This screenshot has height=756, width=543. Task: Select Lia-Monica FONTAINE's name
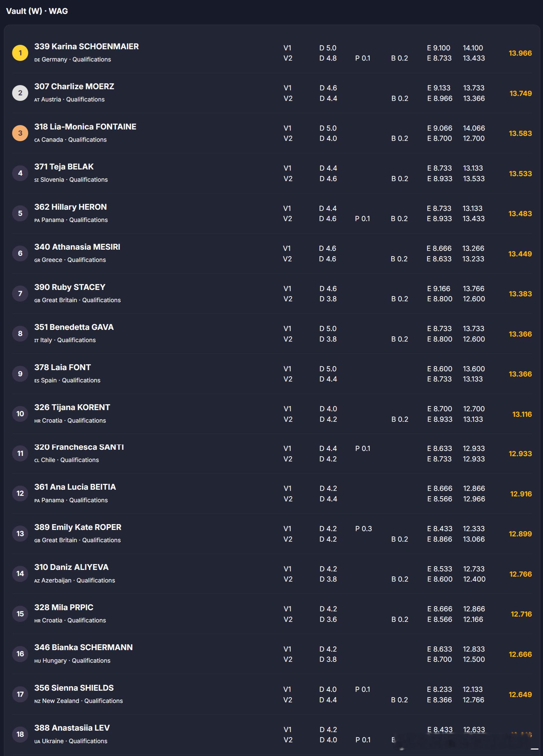[85, 127]
